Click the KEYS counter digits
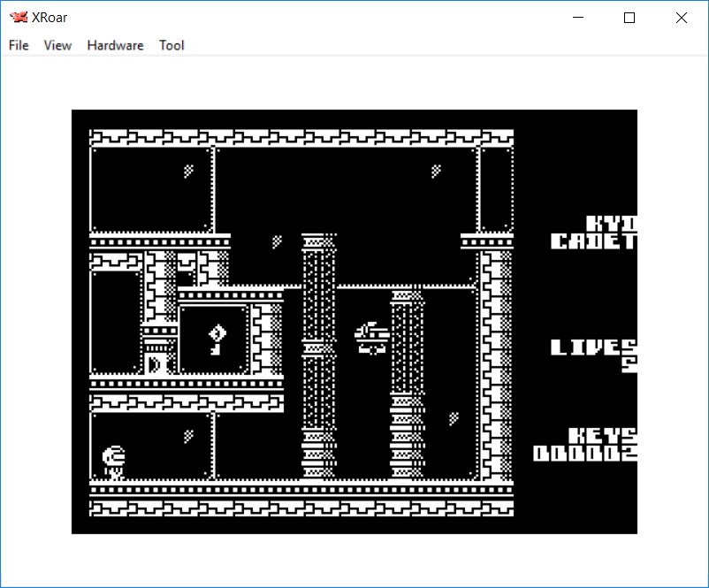This screenshot has width=709, height=588. point(584,454)
